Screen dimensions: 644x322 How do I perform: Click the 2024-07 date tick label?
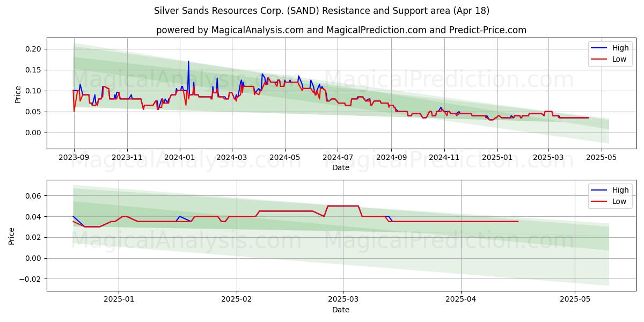click(338, 158)
